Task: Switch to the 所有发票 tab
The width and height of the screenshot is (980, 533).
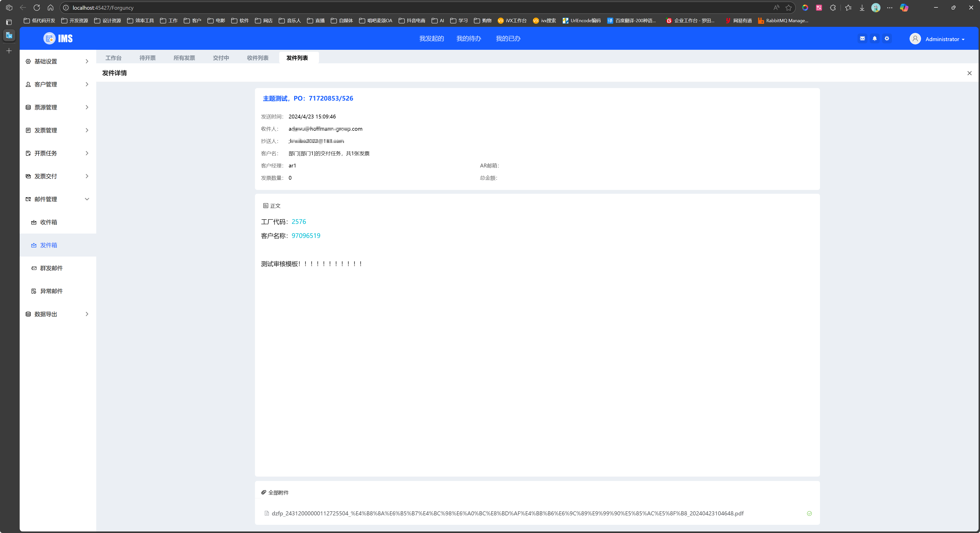Action: (x=184, y=58)
